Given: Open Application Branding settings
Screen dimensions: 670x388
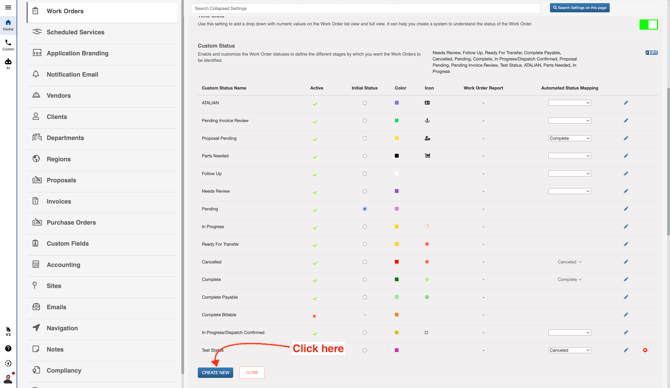Looking at the screenshot, I should pyautogui.click(x=102, y=53).
